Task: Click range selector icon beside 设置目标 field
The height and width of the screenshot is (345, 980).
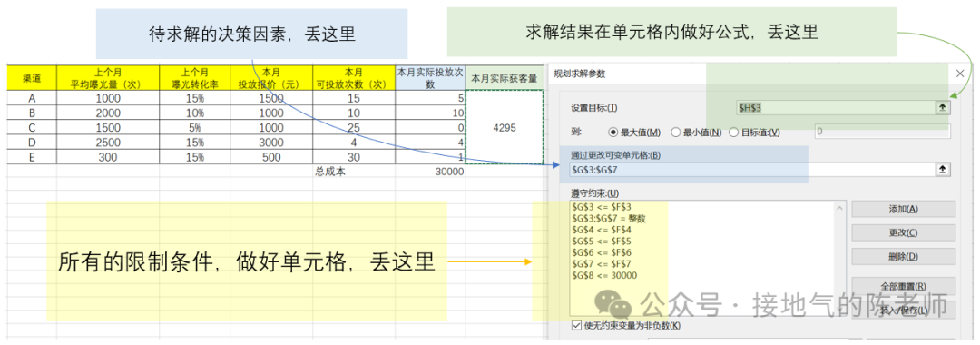Action: (943, 107)
